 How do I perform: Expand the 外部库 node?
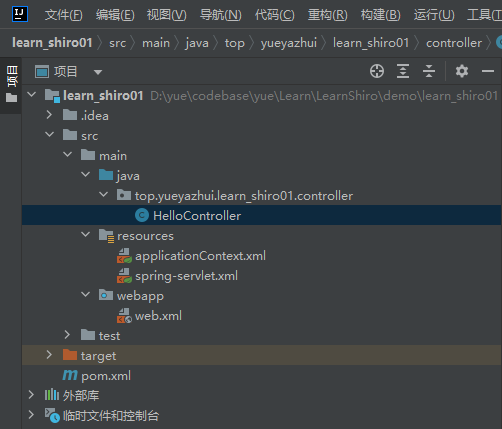pyautogui.click(x=31, y=395)
